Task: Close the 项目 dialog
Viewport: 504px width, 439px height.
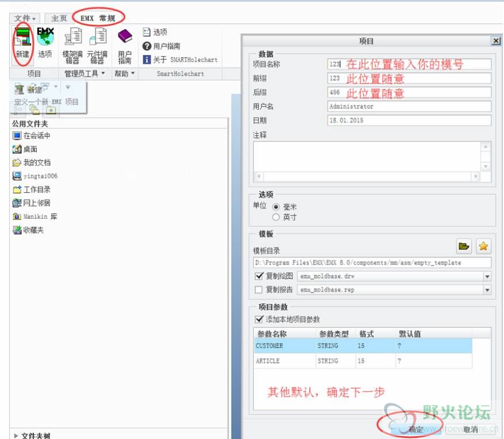Action: (496, 41)
